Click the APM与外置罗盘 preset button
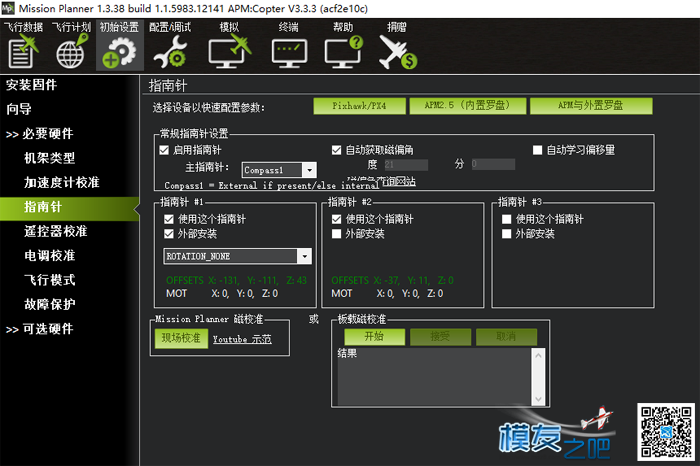Image resolution: width=700 pixels, height=466 pixels. (x=591, y=106)
